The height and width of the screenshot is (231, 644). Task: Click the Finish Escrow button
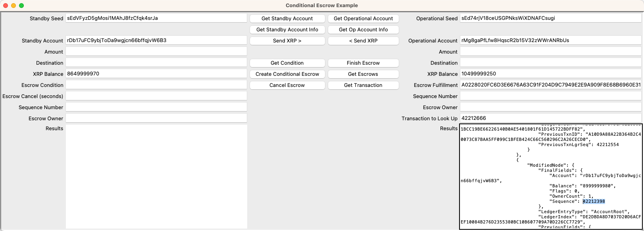363,63
